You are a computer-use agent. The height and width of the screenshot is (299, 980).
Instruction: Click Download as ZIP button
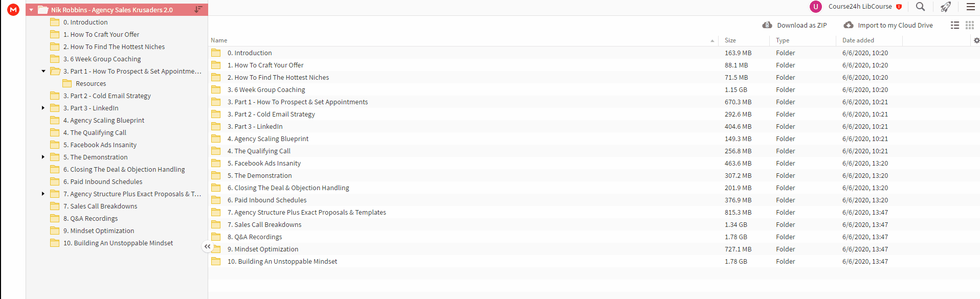(794, 25)
